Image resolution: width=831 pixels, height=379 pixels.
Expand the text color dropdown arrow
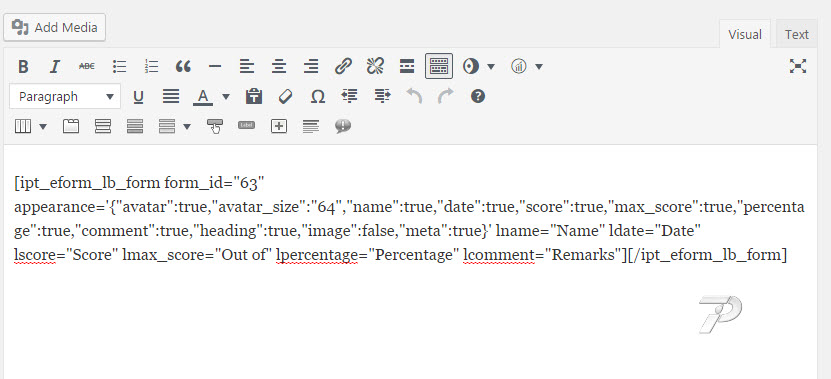pyautogui.click(x=226, y=96)
